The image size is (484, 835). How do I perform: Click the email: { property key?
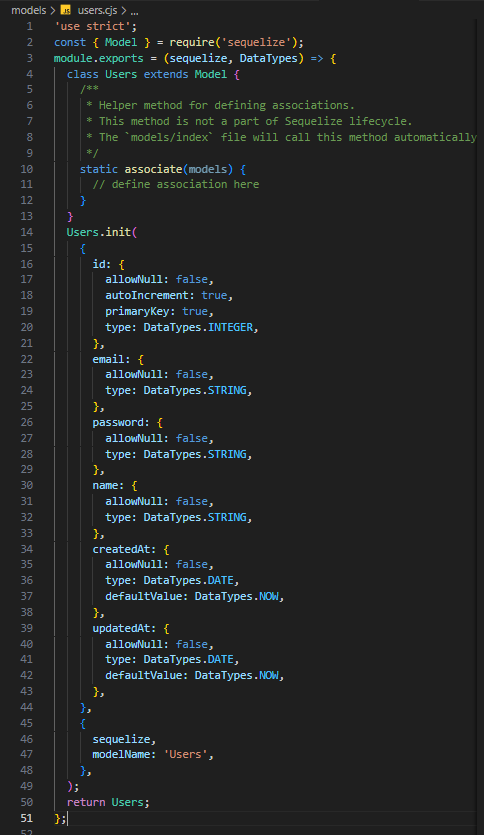(118, 359)
